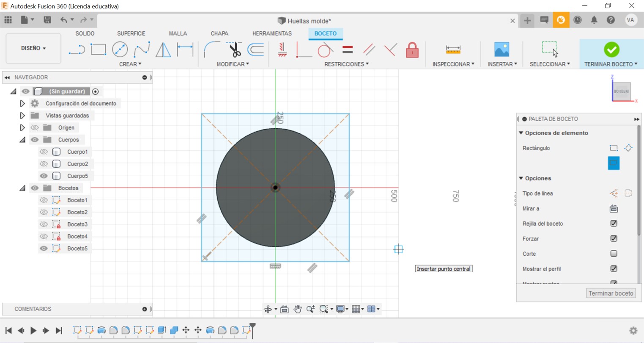
Task: Select the Boceto3 tree item
Action: (x=77, y=224)
